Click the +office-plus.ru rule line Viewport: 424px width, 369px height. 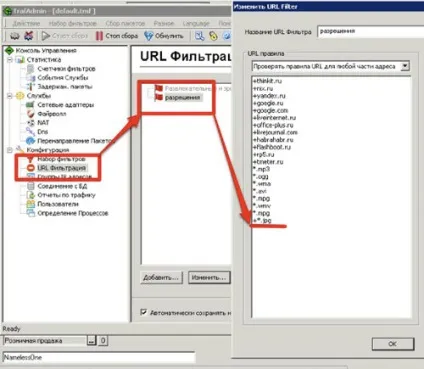pos(273,125)
